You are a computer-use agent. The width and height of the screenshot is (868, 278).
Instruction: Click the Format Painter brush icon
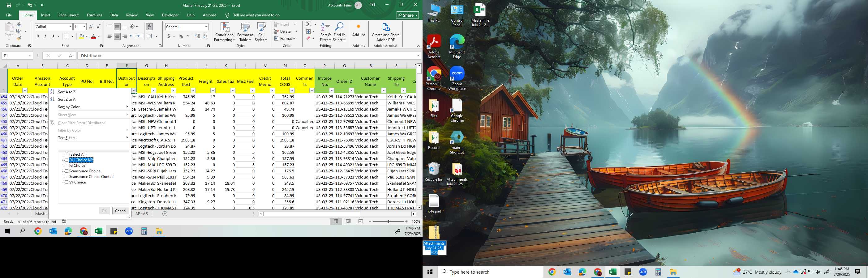(19, 38)
